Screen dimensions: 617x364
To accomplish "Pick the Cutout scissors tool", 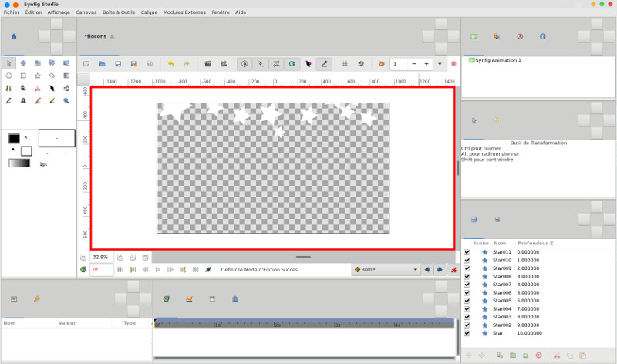I will click(x=37, y=88).
